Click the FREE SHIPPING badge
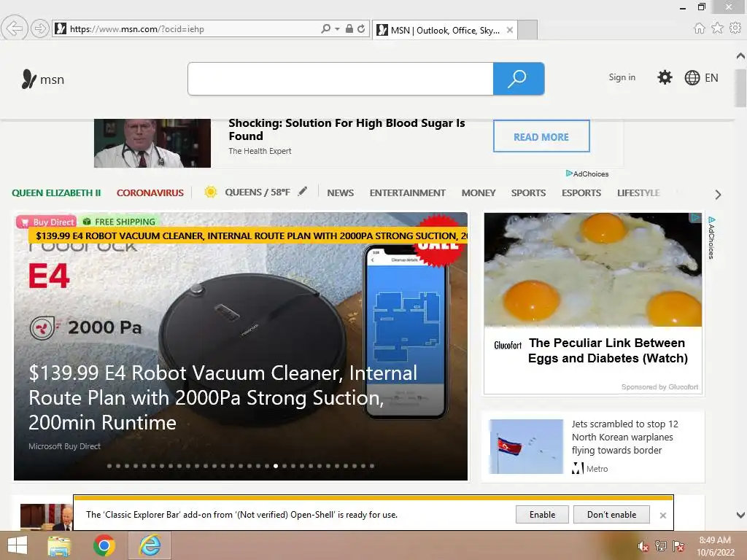This screenshot has height=560, width=747. (119, 222)
